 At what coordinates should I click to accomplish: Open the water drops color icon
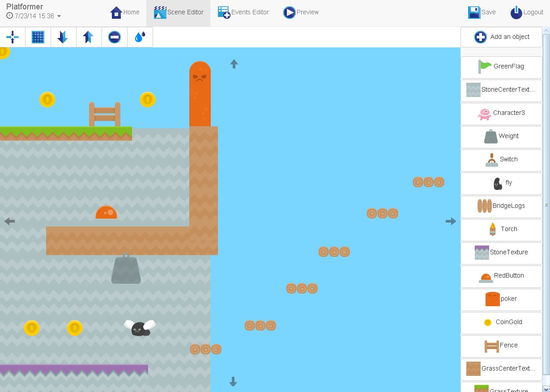pos(140,37)
